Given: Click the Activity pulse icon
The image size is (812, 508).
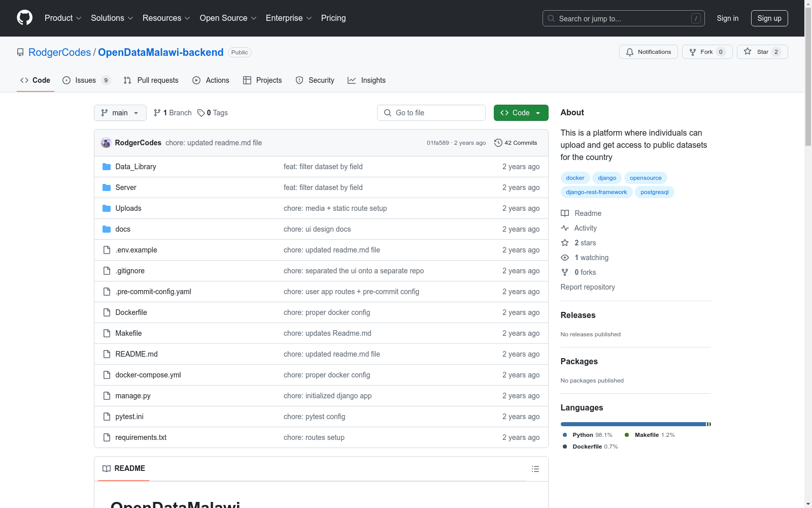Looking at the screenshot, I should click(x=565, y=228).
